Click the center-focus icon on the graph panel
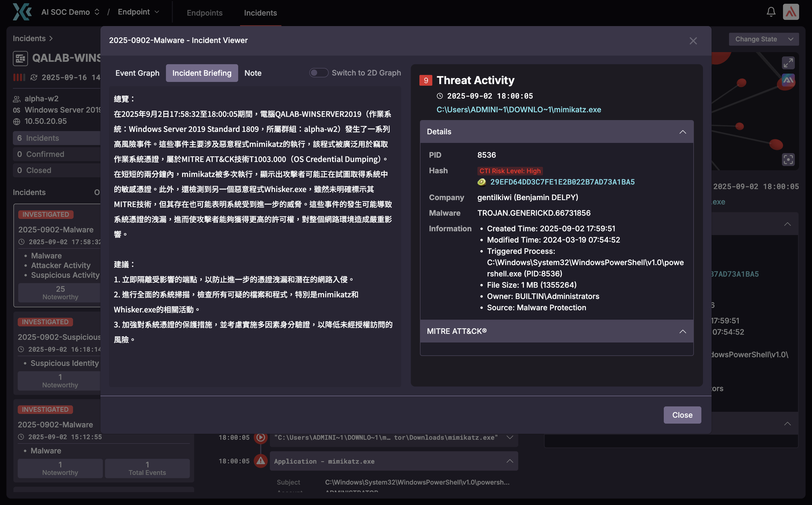Viewport: 812px width, 505px height. (x=788, y=160)
